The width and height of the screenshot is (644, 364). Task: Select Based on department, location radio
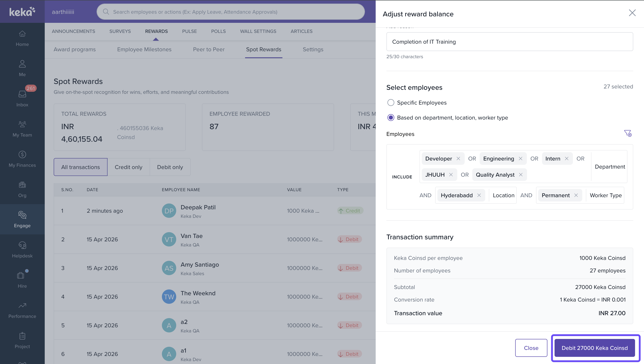[391, 118]
